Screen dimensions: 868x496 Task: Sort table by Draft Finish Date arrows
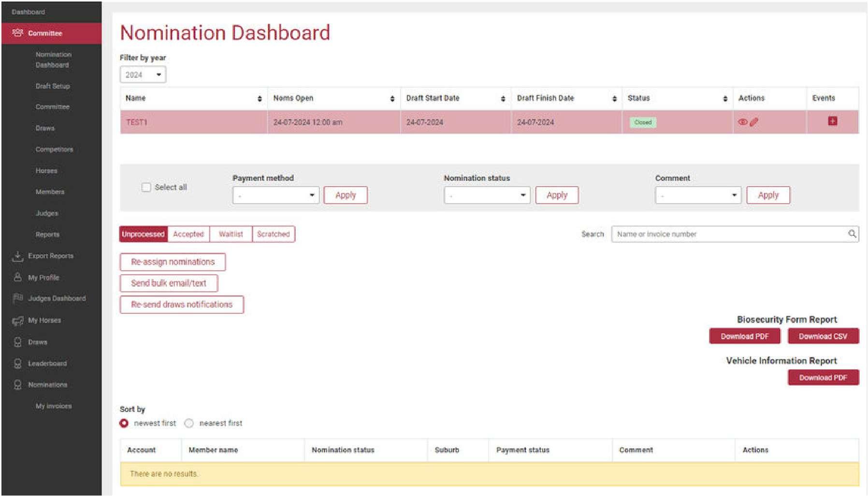click(x=614, y=99)
